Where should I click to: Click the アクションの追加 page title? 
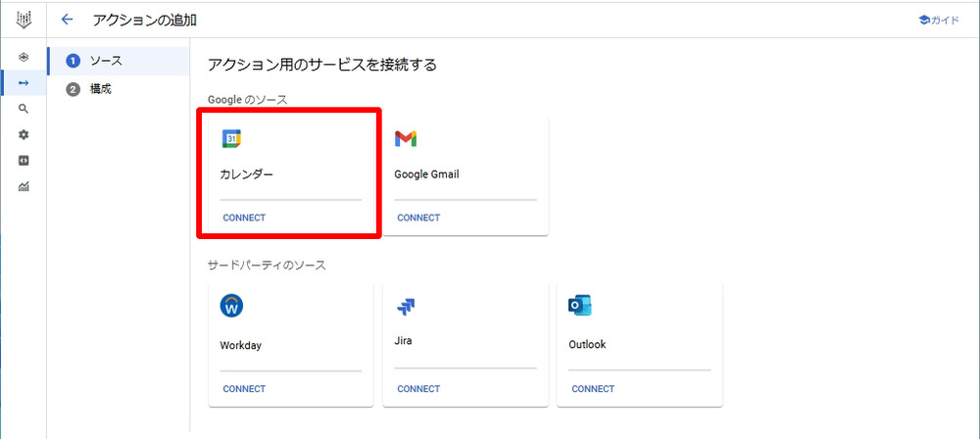tap(145, 20)
